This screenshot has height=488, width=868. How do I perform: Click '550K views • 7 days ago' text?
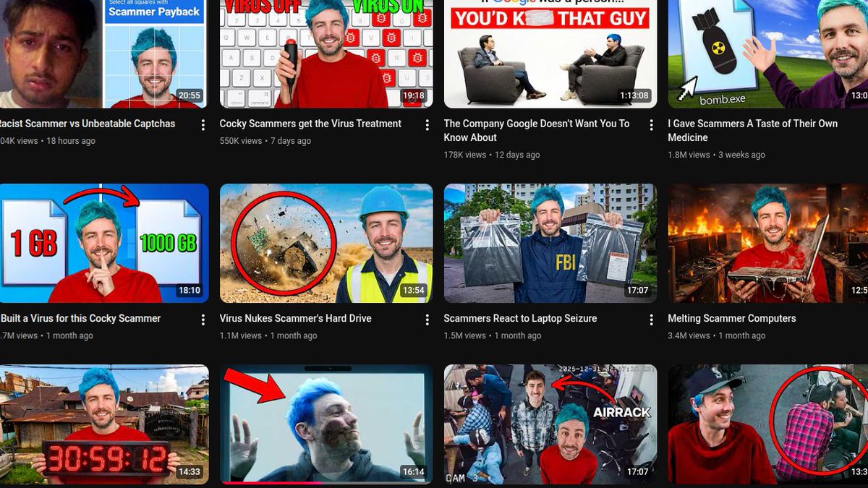(265, 141)
